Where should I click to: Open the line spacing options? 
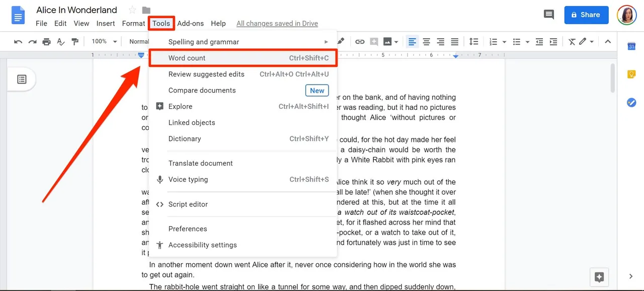[x=473, y=42]
